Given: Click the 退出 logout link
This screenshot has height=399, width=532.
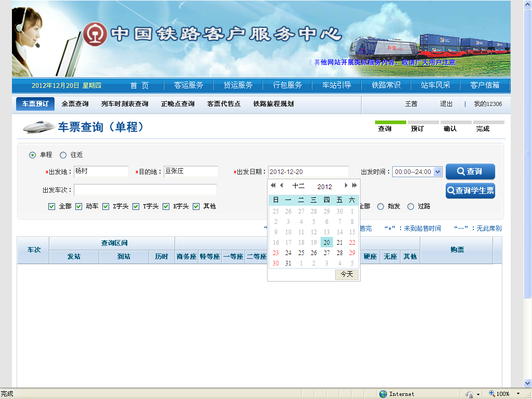Looking at the screenshot, I should 446,104.
